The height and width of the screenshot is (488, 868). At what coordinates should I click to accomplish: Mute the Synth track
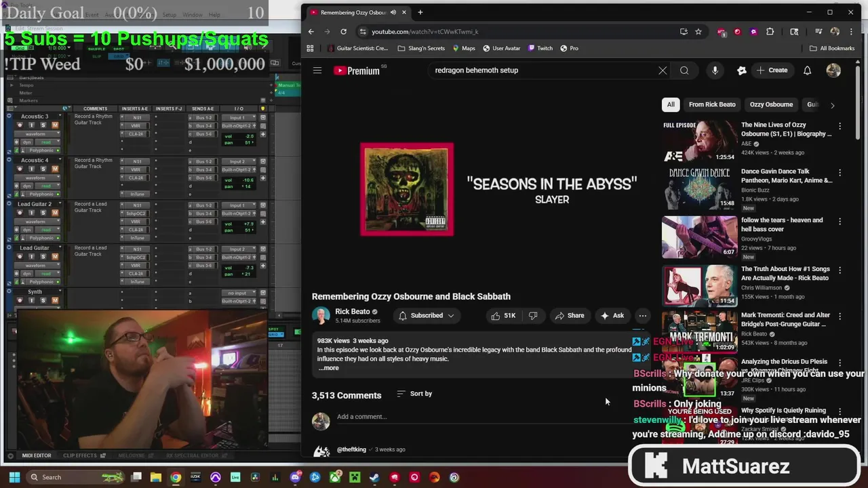tap(55, 300)
